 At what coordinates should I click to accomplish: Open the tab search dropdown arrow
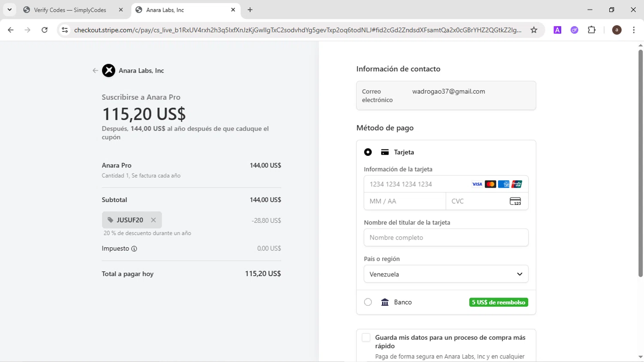coord(9,9)
